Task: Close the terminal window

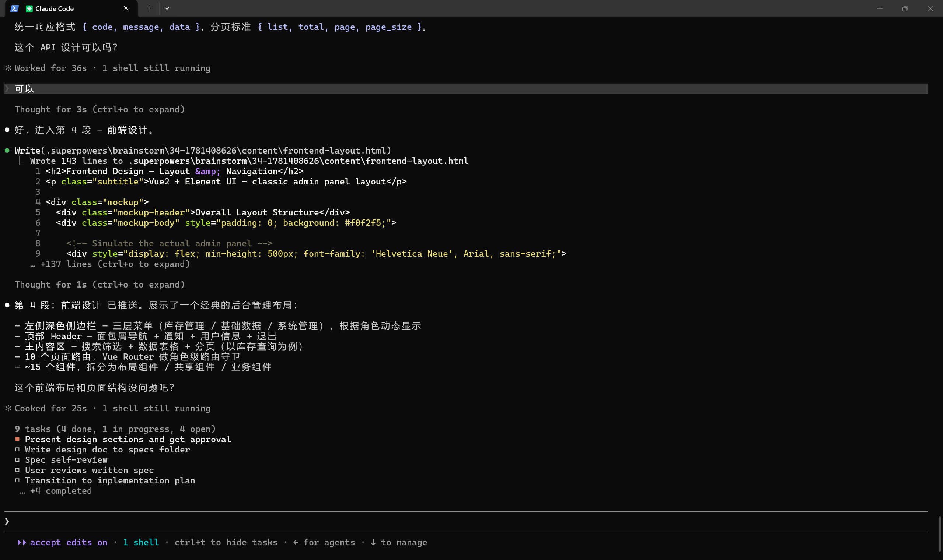Action: (x=930, y=8)
